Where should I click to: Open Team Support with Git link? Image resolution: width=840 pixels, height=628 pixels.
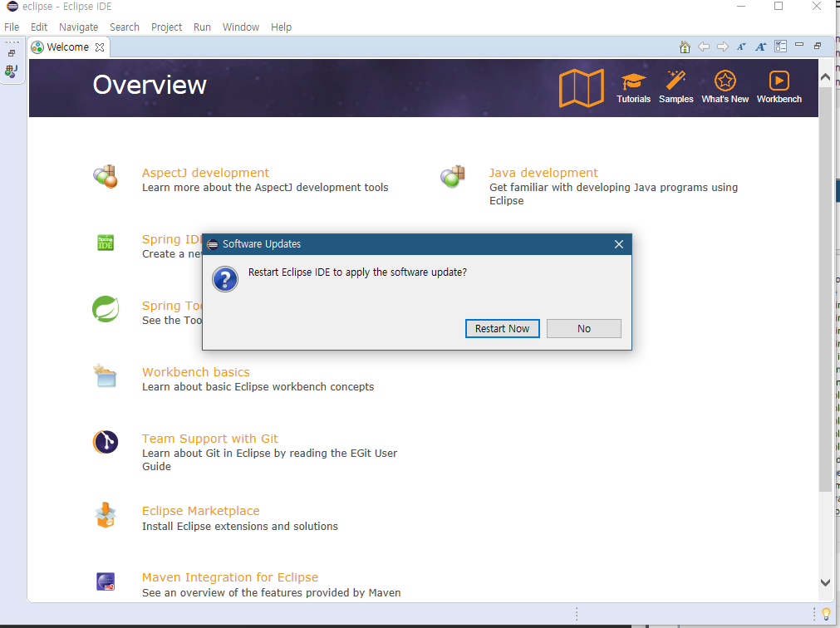[x=210, y=439]
